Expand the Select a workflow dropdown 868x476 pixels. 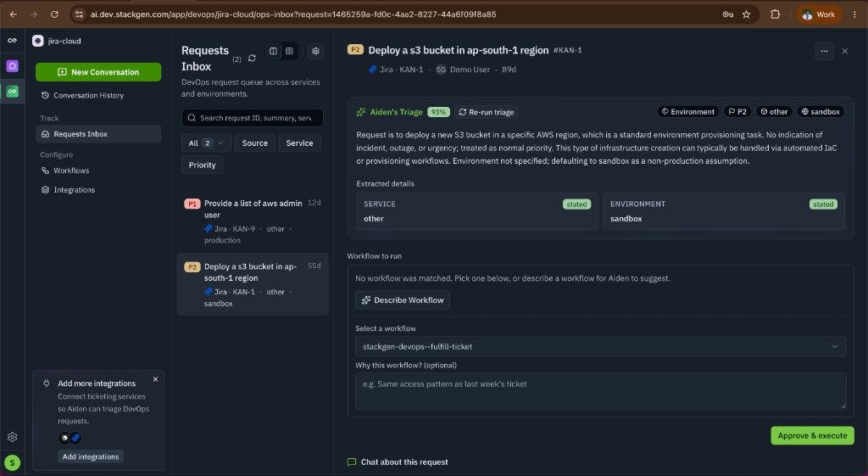click(601, 347)
